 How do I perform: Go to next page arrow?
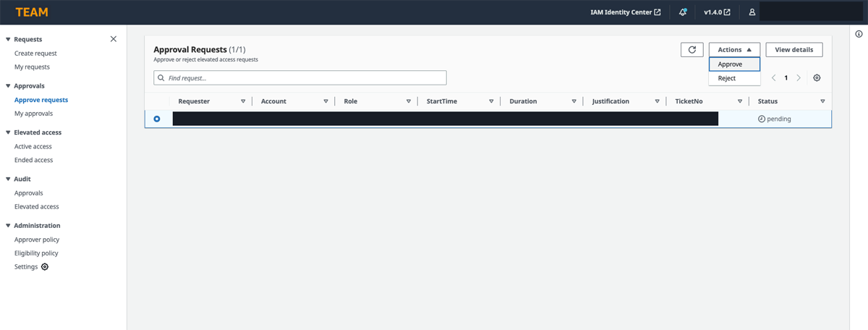click(x=799, y=78)
